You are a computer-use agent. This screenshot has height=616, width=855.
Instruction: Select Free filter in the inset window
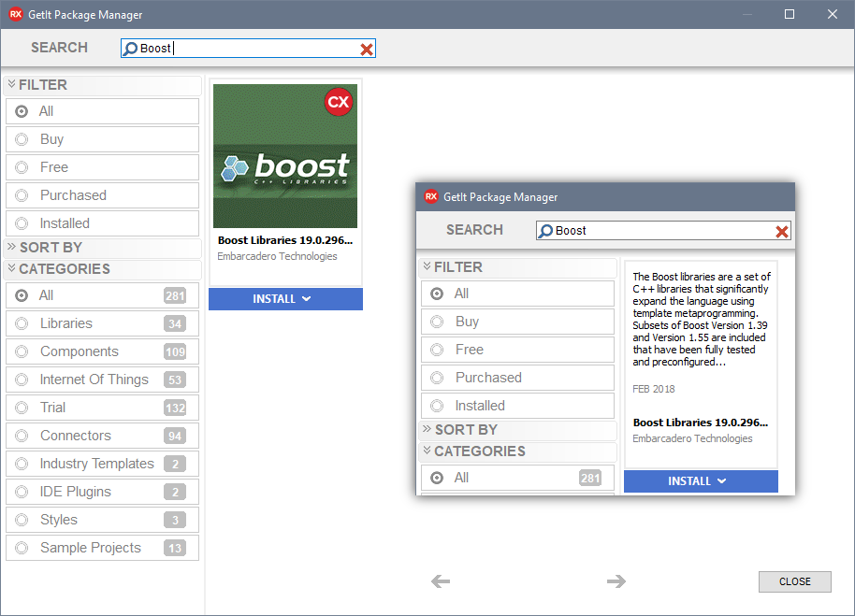click(x=517, y=350)
